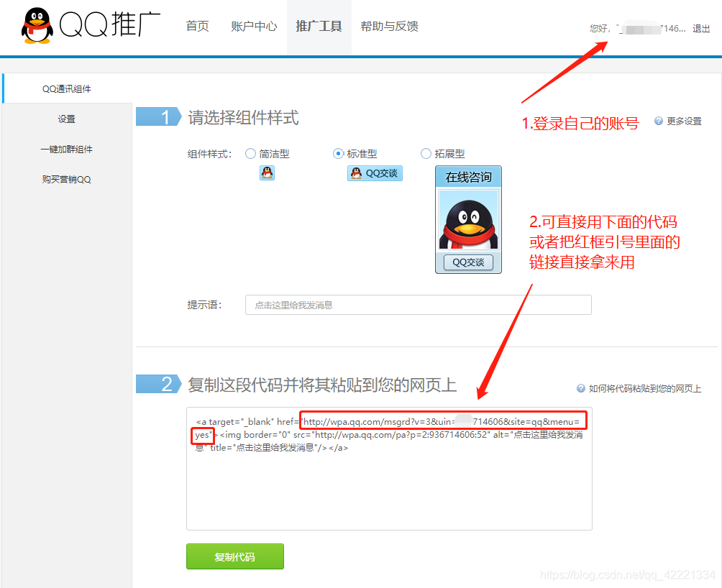Click the 更多设置 help icon
Viewport: 722px width, 588px height.
tap(659, 121)
